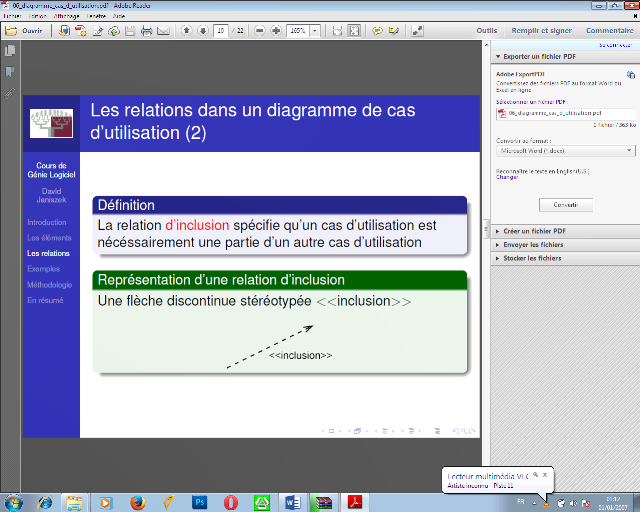Viewport: 640px width, 512px height.
Task: Open the Remplir et signer tab
Action: [540, 31]
